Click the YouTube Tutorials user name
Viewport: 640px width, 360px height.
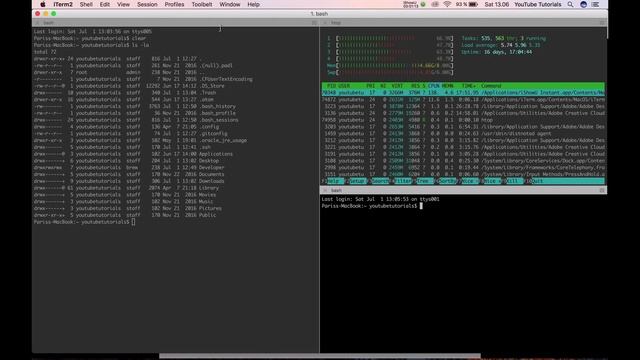pyautogui.click(x=538, y=4)
